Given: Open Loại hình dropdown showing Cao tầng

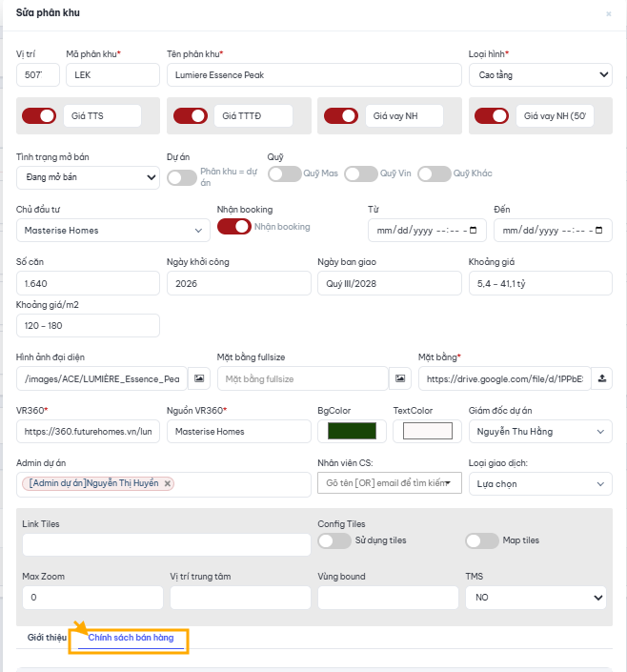Looking at the screenshot, I should point(540,75).
